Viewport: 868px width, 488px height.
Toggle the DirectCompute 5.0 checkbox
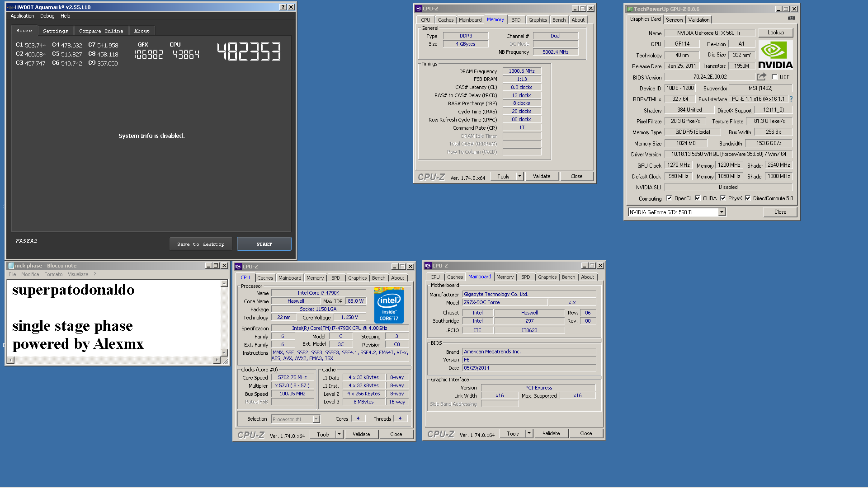point(748,198)
